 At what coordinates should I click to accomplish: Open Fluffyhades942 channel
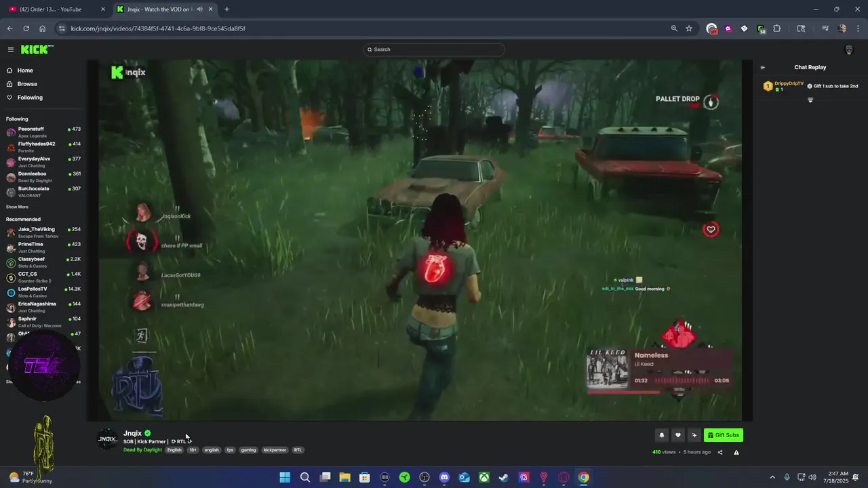click(43, 146)
